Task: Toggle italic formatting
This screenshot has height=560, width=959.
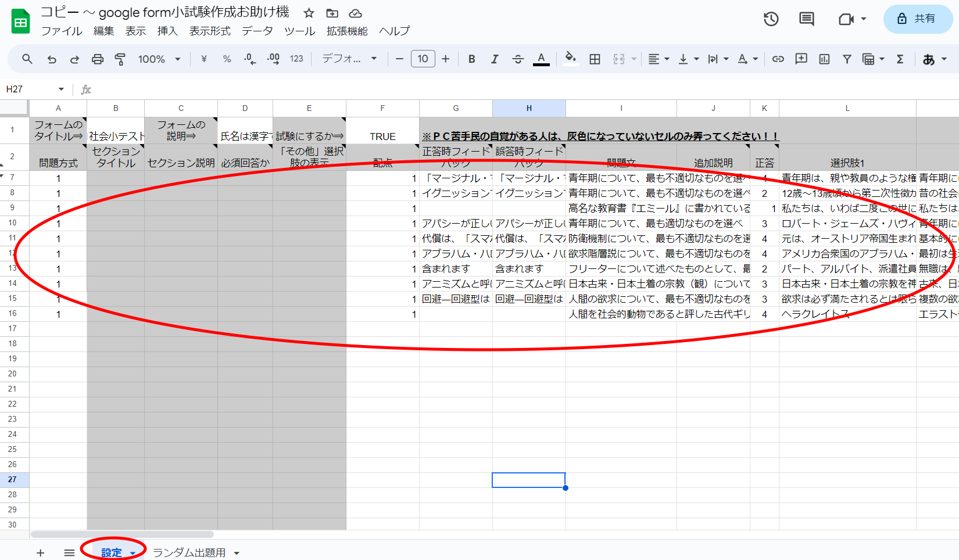Action: 495,59
